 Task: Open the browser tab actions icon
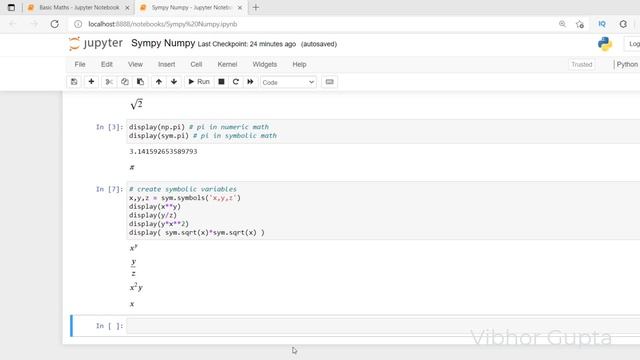coord(11,7)
